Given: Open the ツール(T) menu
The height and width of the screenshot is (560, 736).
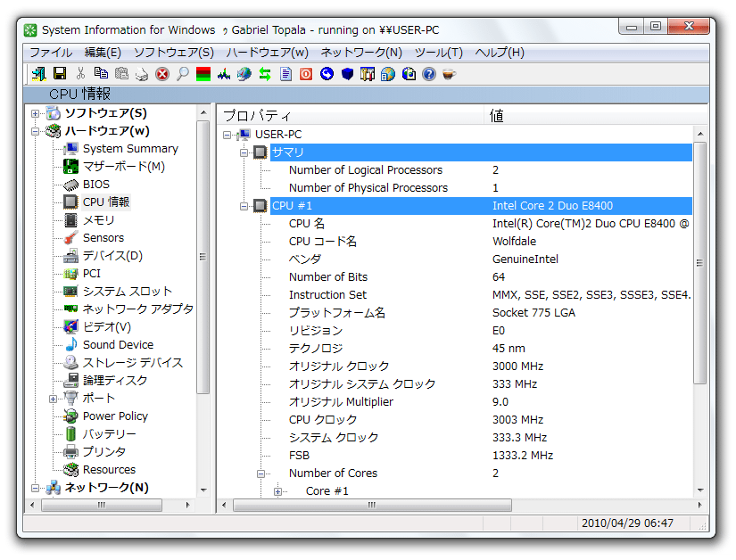Looking at the screenshot, I should click(x=439, y=53).
